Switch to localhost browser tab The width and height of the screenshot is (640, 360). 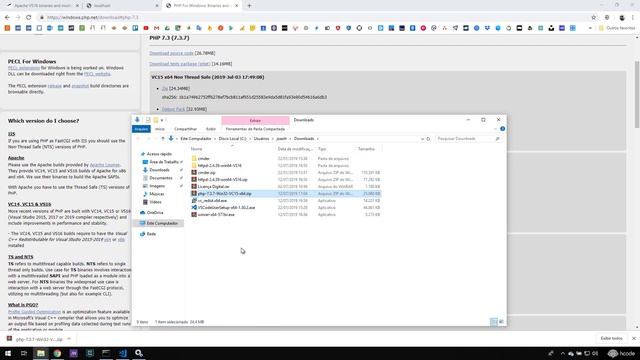(x=122, y=6)
